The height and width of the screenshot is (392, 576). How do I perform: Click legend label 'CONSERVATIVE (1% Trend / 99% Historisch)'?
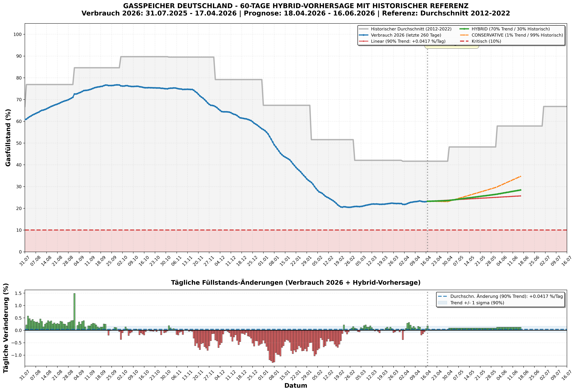(x=517, y=35)
